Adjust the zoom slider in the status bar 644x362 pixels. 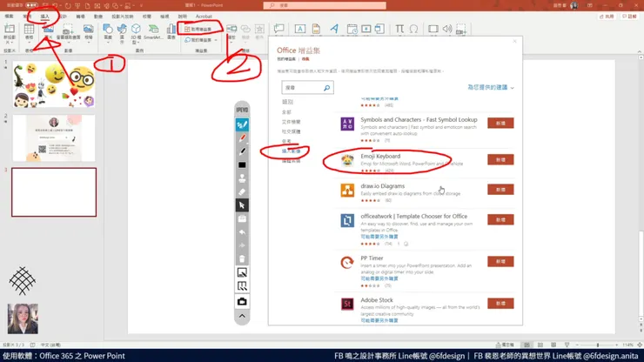coord(598,345)
